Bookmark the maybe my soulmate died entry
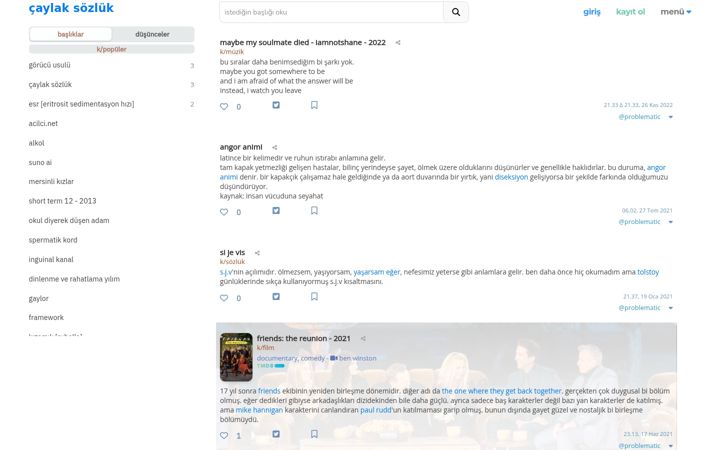The image size is (720, 450). click(x=314, y=105)
